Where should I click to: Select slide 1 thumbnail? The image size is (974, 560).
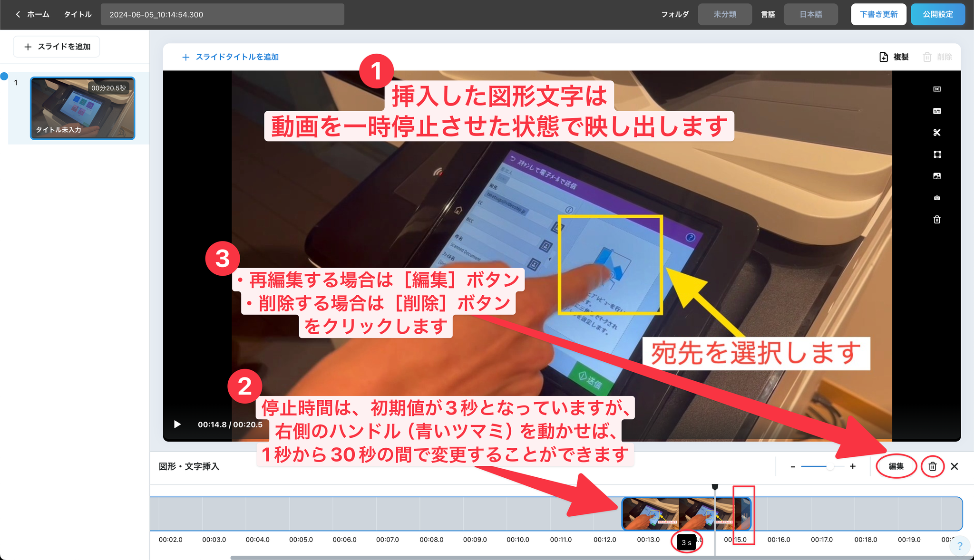tap(83, 108)
